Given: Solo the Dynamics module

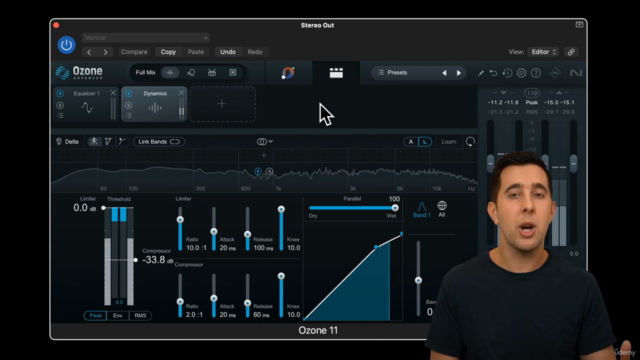Looking at the screenshot, I should click(128, 105).
